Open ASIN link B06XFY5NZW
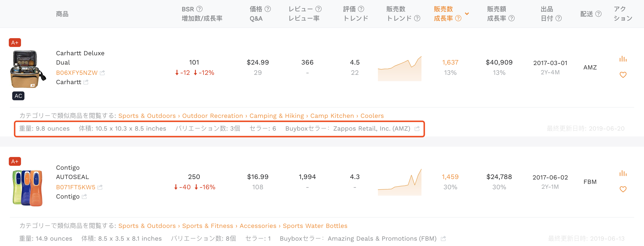644x246 pixels. click(x=77, y=73)
